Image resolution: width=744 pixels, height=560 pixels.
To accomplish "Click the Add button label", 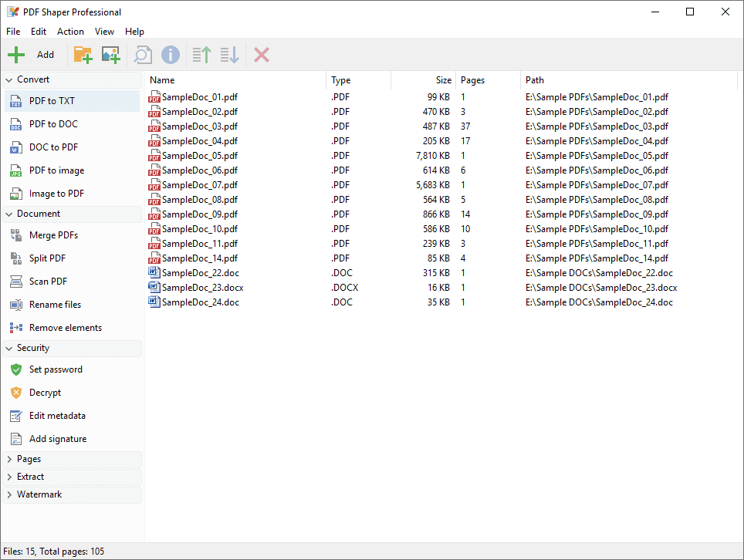I will point(46,55).
